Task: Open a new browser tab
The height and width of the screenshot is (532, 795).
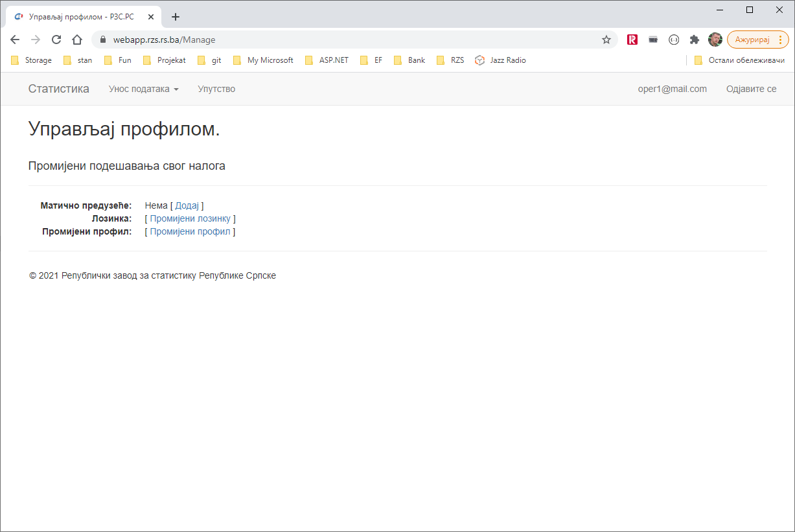Action: pyautogui.click(x=176, y=17)
